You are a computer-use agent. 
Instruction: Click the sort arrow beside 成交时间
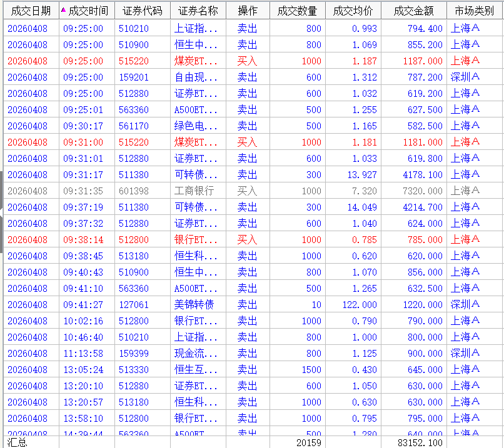(63, 10)
